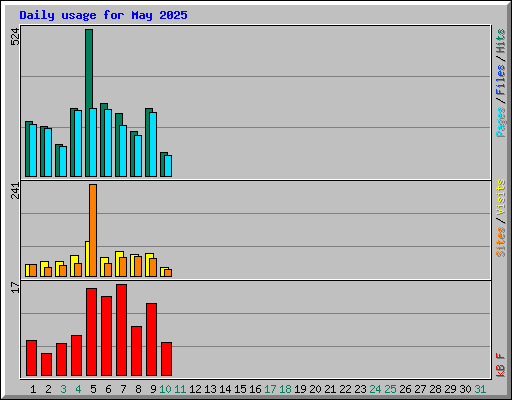512x400 pixels.
Task: Click day label 27 on the x-axis
Action: pos(420,389)
